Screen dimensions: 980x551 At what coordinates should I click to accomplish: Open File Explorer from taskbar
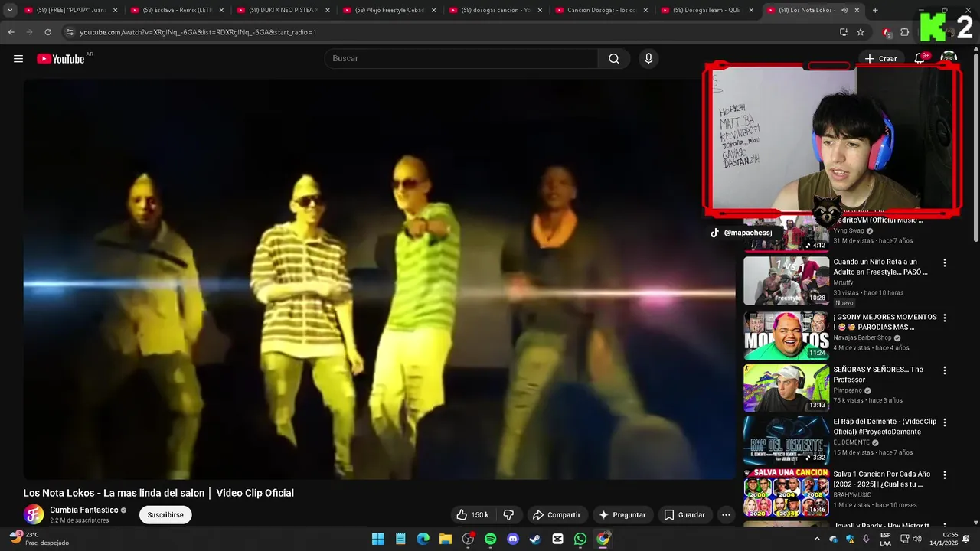coord(446,539)
